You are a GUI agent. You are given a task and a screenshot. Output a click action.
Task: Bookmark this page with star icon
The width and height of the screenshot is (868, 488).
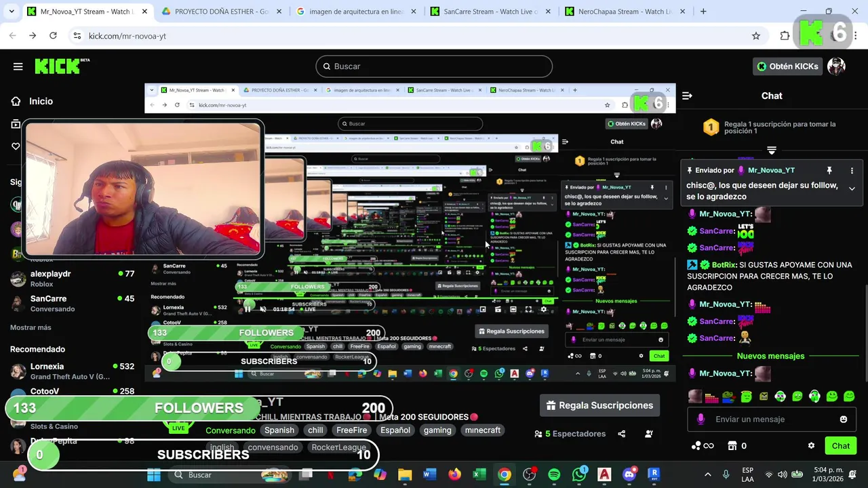(756, 36)
